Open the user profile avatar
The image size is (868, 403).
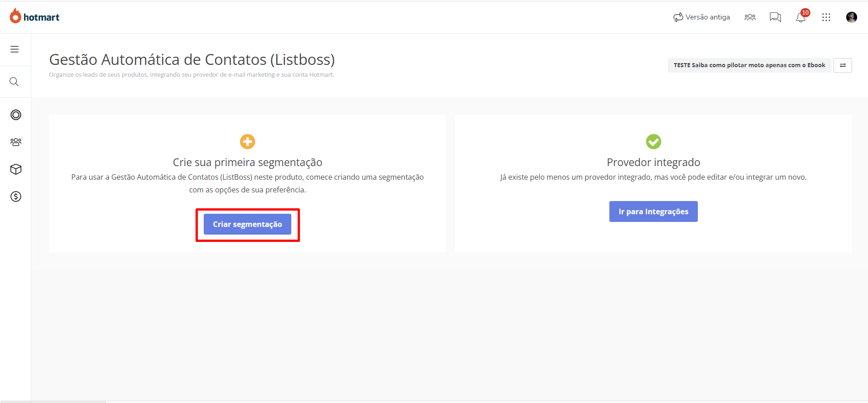pyautogui.click(x=852, y=17)
